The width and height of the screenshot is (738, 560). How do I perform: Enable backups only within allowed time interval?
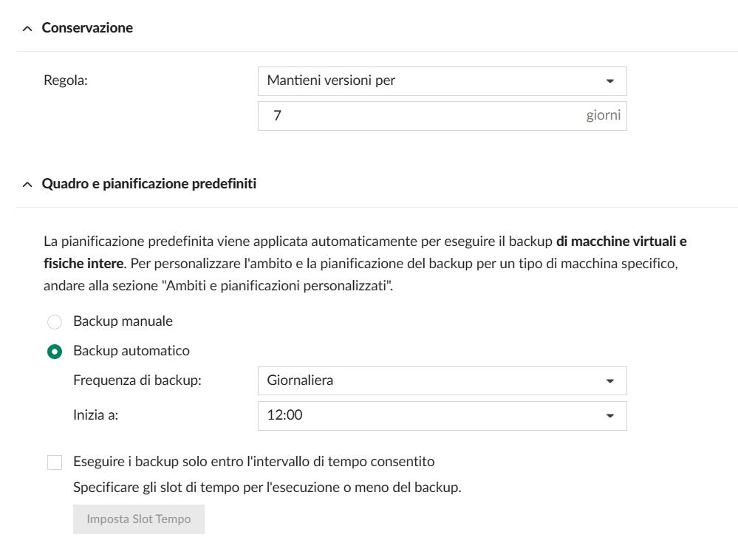(x=55, y=462)
